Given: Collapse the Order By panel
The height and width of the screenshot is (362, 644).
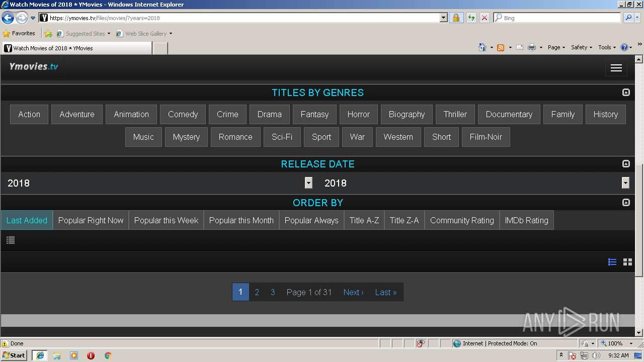Looking at the screenshot, I should [626, 203].
